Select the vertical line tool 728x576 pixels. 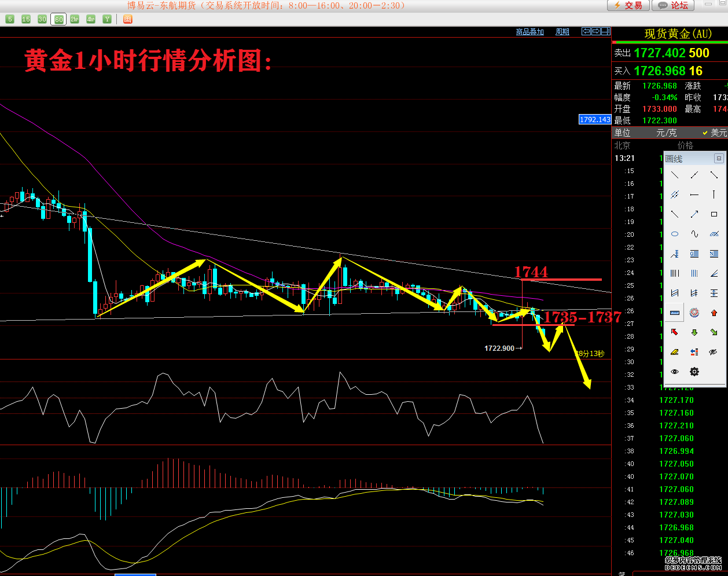714,195
